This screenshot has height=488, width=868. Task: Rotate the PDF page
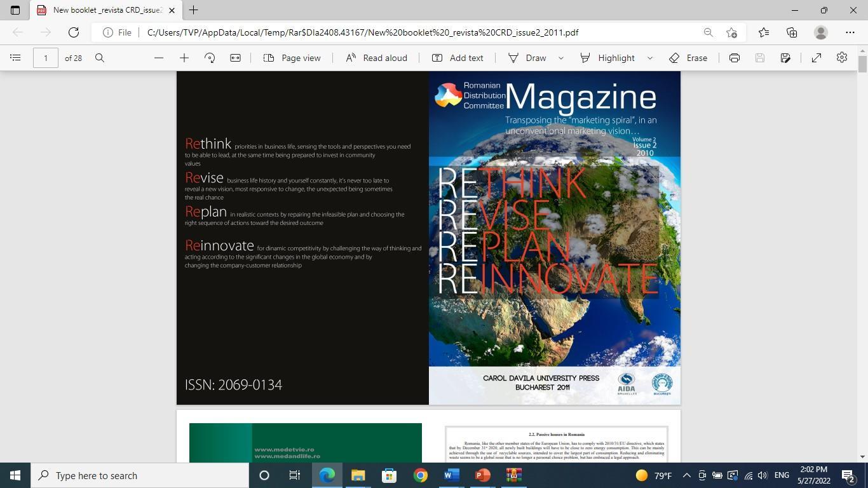[x=210, y=58]
